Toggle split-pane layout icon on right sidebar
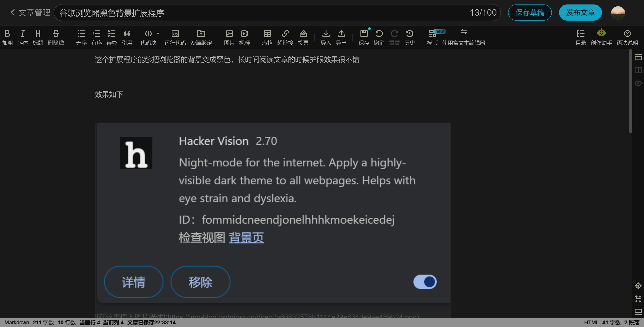Viewport: 644px width, 327px height. click(638, 70)
